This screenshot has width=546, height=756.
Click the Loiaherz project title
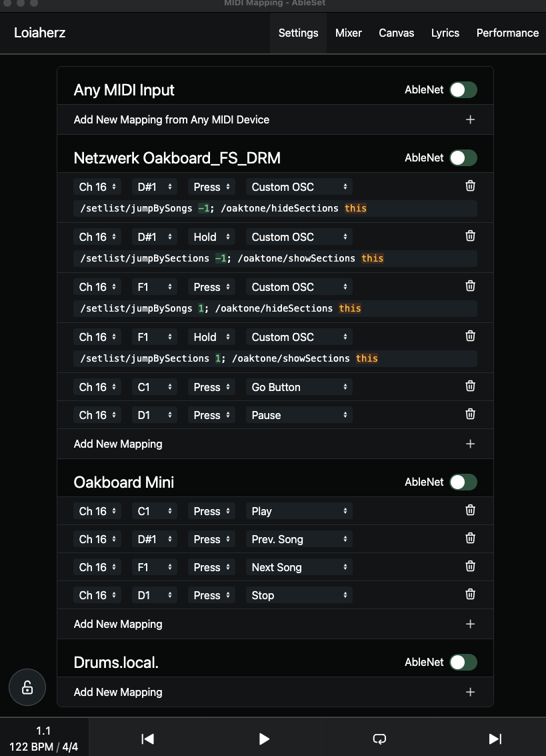tap(40, 33)
